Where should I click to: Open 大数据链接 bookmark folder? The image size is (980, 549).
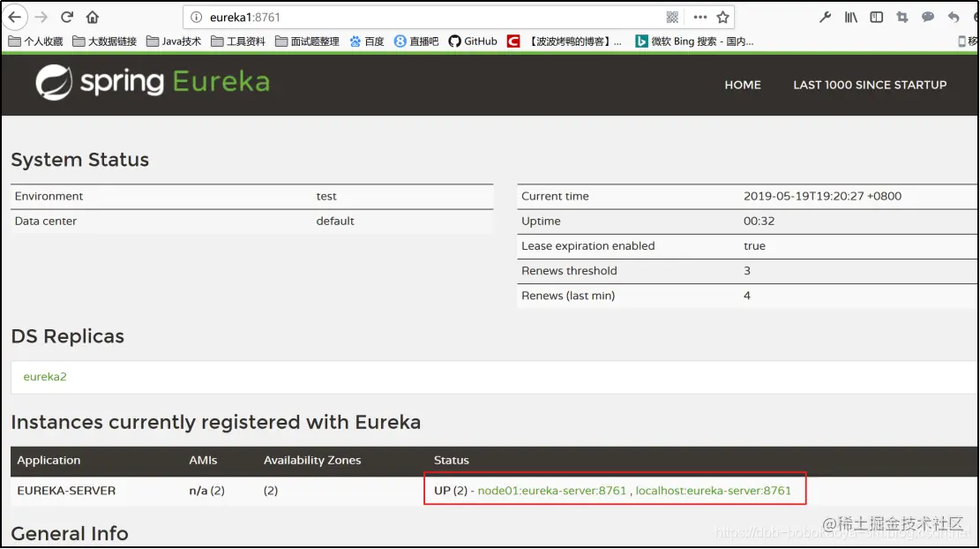click(x=104, y=41)
